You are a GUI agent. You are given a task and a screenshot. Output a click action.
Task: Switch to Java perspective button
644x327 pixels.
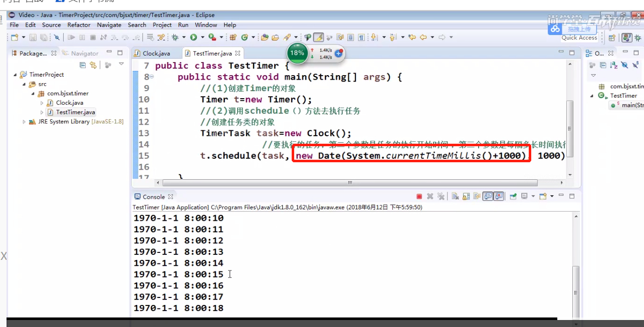tap(626, 38)
